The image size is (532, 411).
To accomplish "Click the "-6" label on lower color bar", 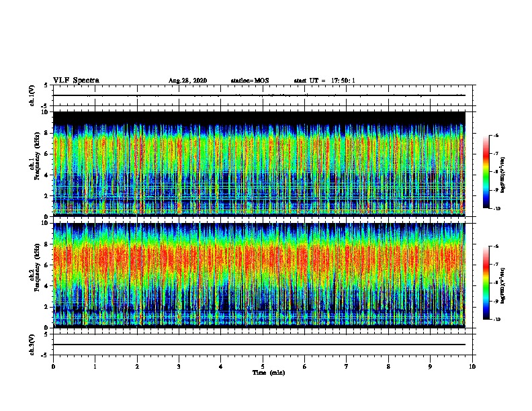I will (x=496, y=246).
